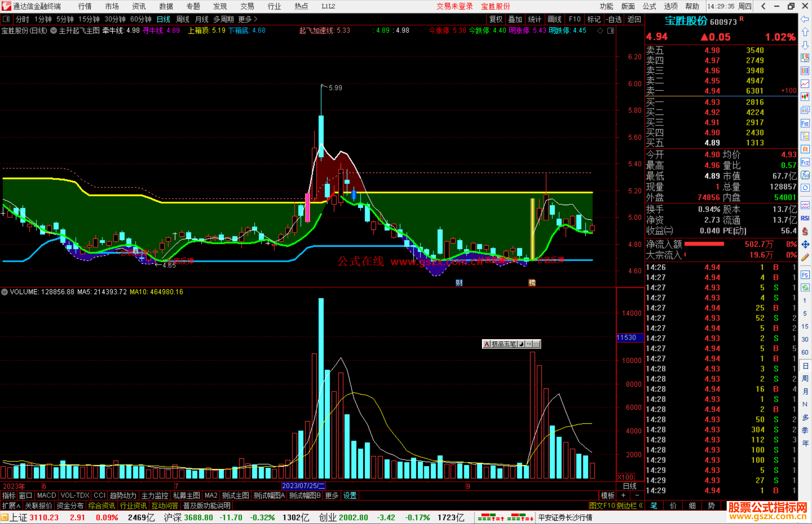This screenshot has width=812, height=524.
Task: Click the four-way move arrows icon
Action: point(805,244)
